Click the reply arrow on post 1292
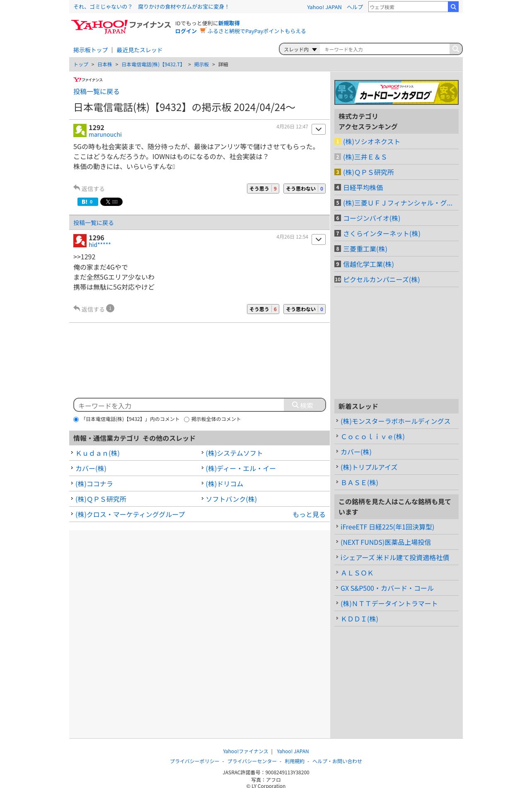The height and width of the screenshot is (788, 532). coord(77,188)
